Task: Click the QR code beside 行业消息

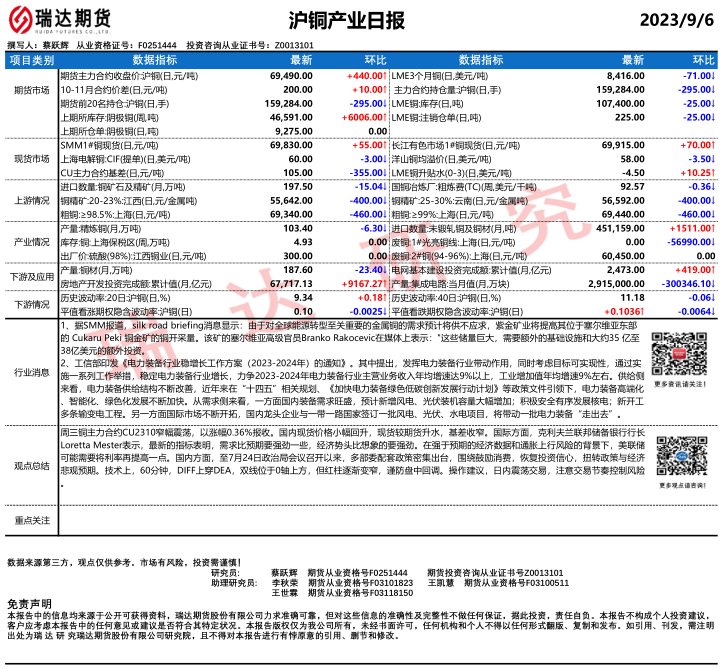Action: (677, 355)
